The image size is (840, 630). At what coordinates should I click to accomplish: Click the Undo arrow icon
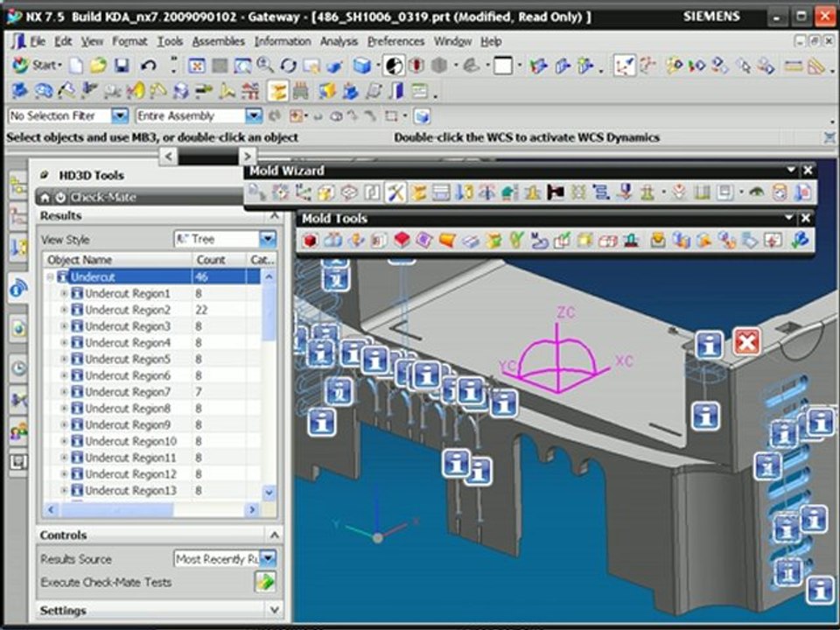click(x=148, y=66)
